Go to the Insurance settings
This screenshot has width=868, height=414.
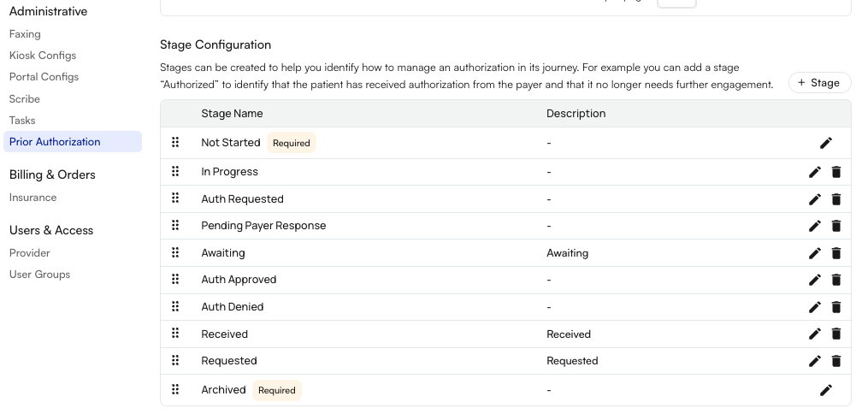pos(32,198)
